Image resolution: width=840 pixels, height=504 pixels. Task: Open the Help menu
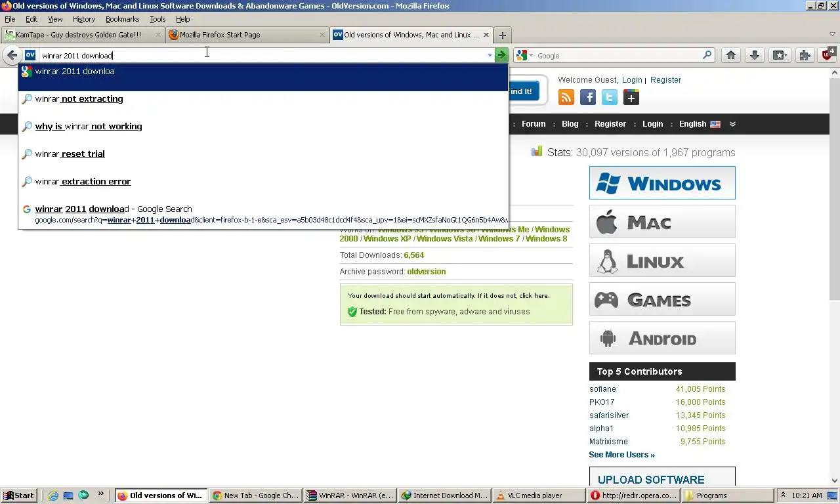[183, 19]
